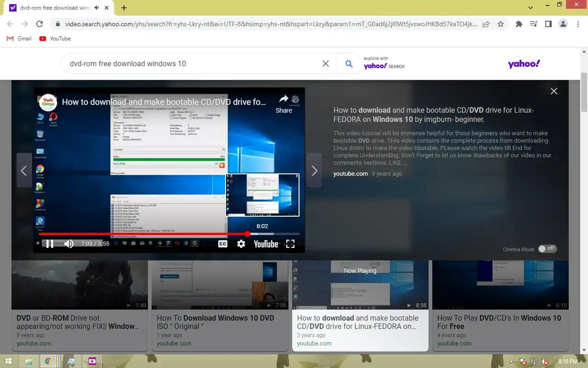
Task: Select the Now Playing video thumbnail
Action: [360, 284]
